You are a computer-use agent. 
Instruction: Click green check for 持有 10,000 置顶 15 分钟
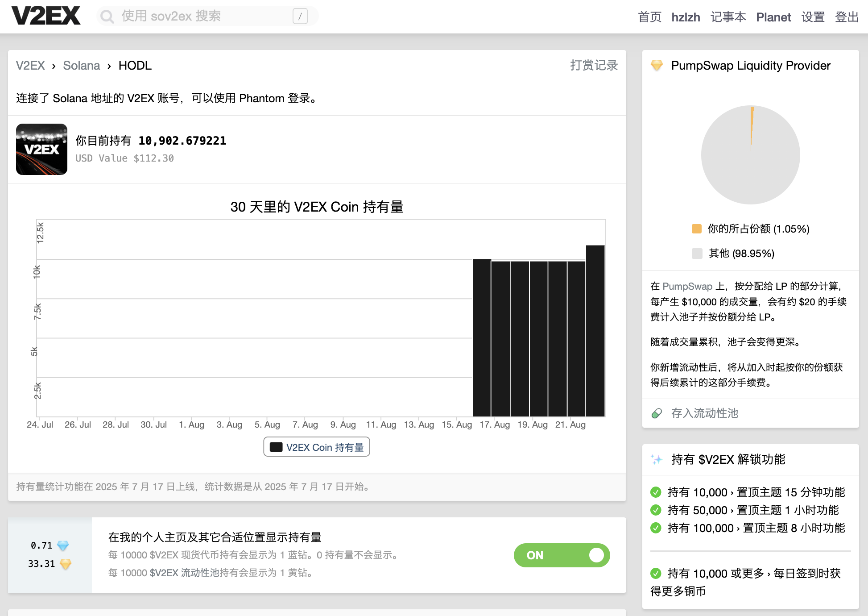pyautogui.click(x=656, y=492)
